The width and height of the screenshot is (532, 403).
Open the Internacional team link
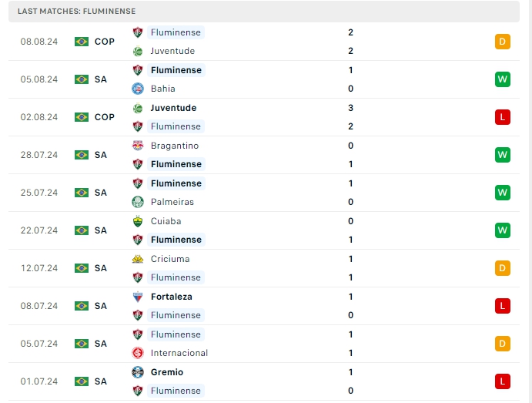179,353
